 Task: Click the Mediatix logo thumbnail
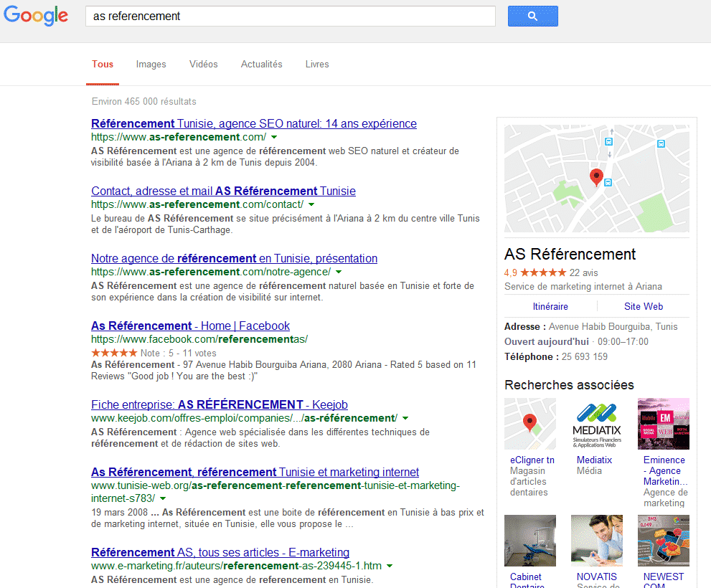pos(597,424)
